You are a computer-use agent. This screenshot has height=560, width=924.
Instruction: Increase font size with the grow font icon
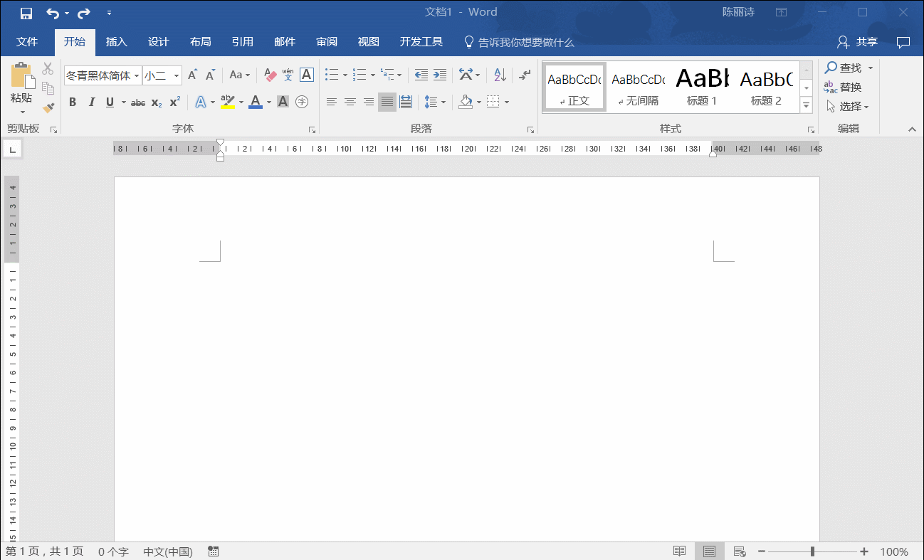click(192, 75)
